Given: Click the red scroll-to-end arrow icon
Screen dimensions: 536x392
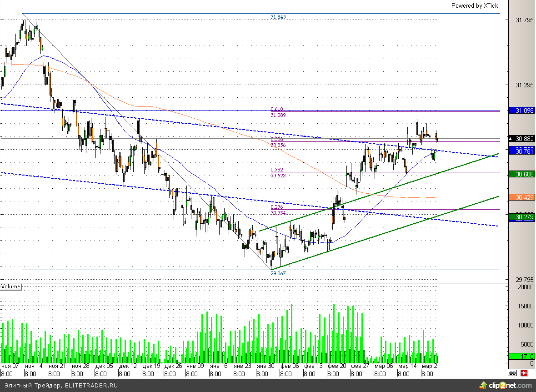Looking at the screenshot, I should [x=524, y=373].
